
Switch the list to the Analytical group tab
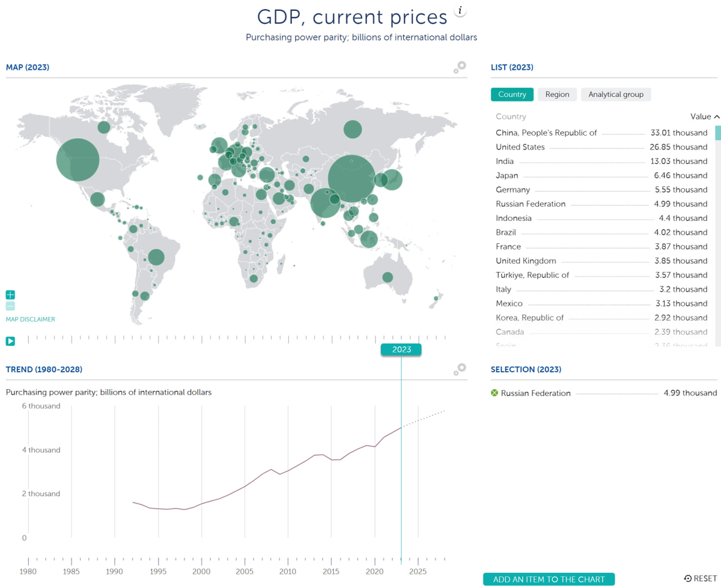tap(615, 94)
